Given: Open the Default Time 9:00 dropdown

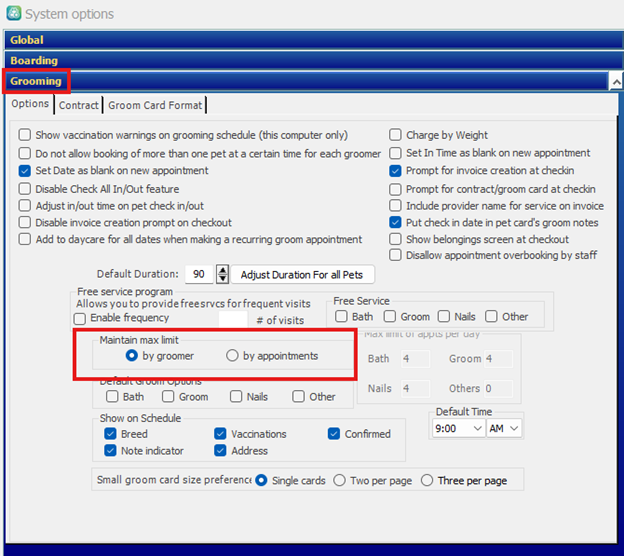Looking at the screenshot, I should [459, 428].
